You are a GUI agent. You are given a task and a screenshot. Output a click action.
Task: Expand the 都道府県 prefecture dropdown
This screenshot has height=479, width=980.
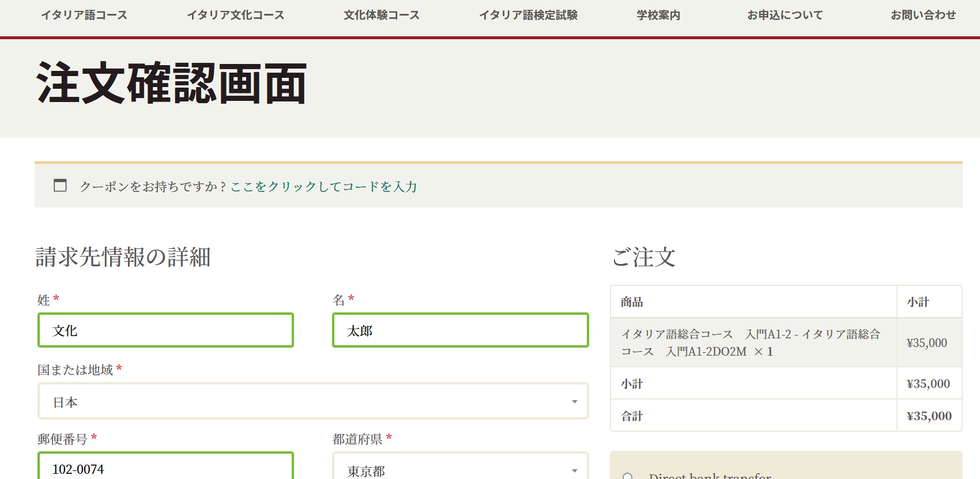460,470
